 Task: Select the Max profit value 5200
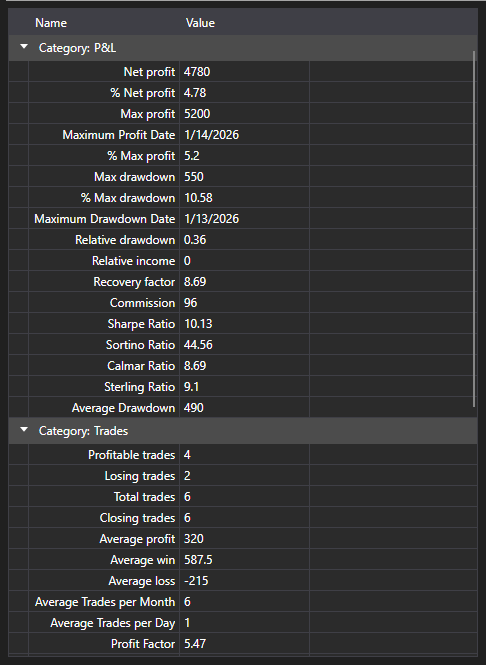coord(197,114)
